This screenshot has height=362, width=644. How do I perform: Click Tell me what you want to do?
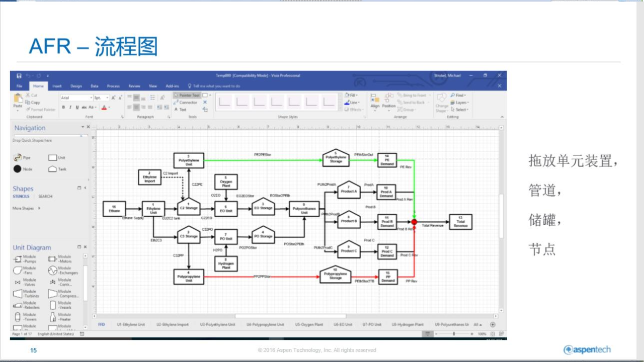[214, 86]
